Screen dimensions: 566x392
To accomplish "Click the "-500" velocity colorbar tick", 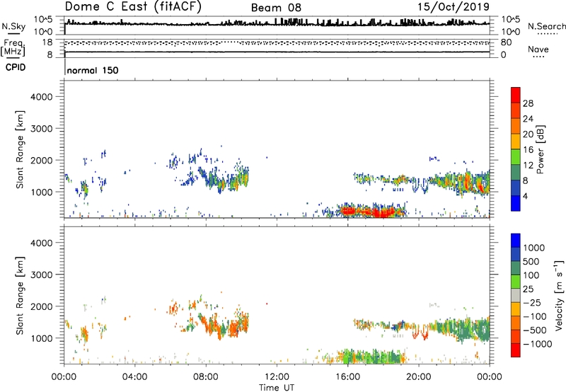I will coord(535,330).
